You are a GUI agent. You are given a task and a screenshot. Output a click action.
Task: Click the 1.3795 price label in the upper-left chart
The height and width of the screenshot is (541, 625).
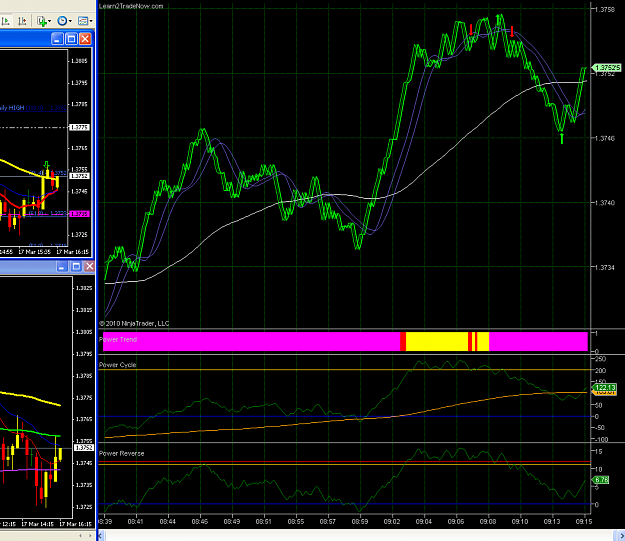pyautogui.click(x=79, y=83)
